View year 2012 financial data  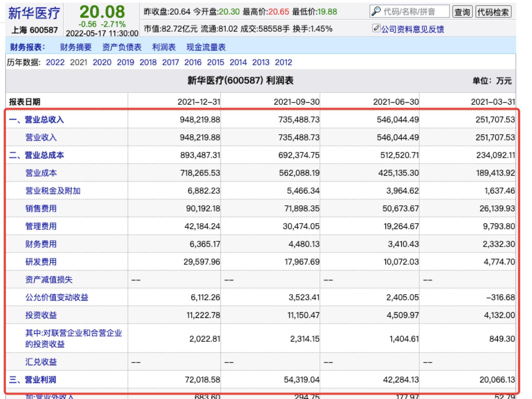(283, 62)
